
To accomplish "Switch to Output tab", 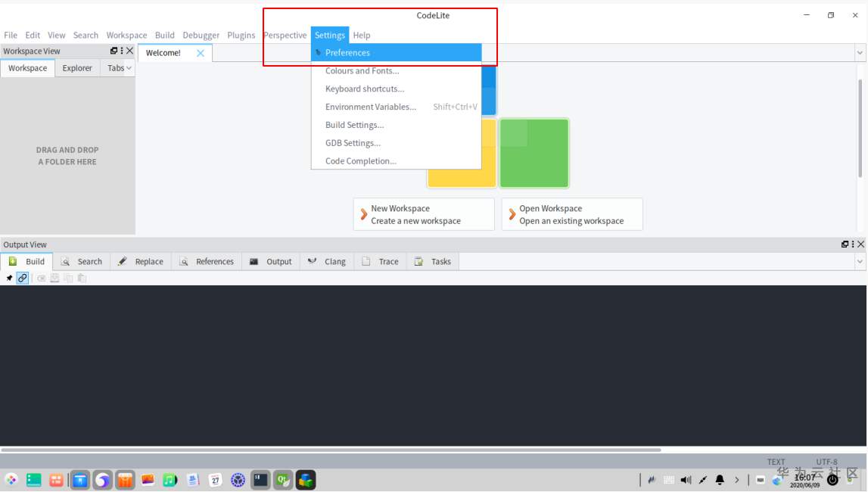I will [x=271, y=261].
